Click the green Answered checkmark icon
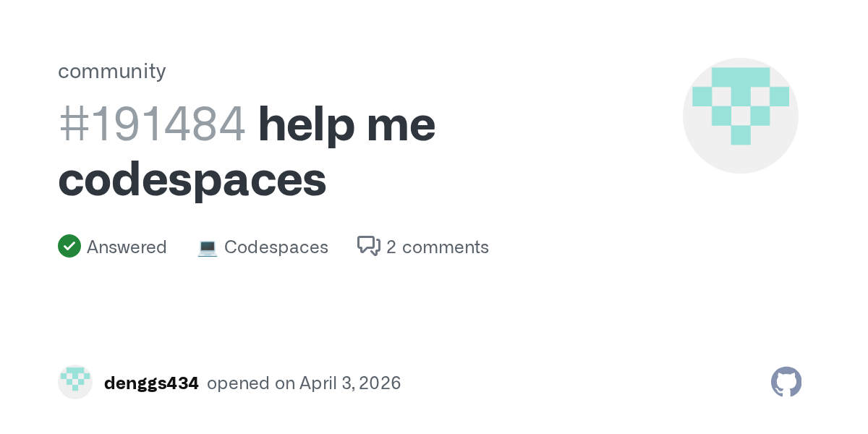The image size is (868, 434). [69, 247]
